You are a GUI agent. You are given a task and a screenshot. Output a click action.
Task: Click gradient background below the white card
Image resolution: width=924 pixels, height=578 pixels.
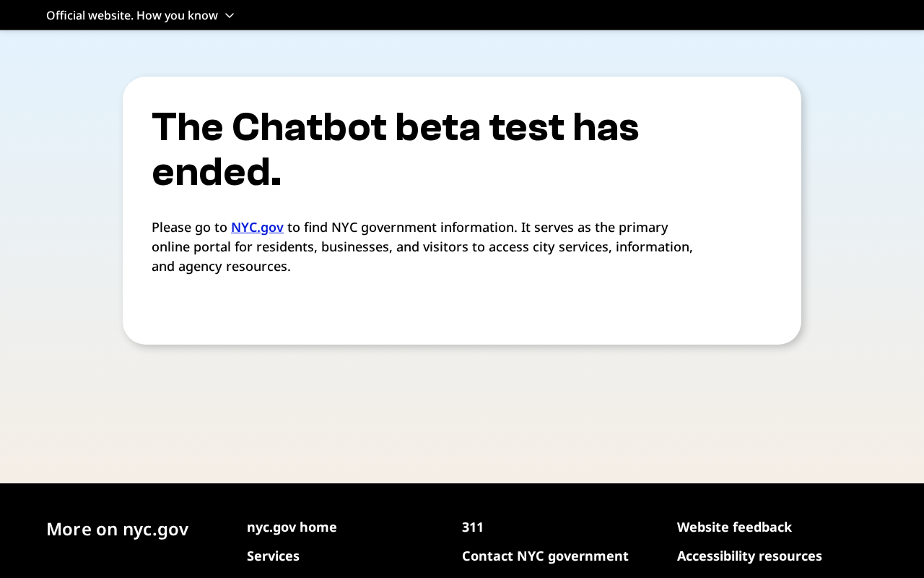tap(462, 412)
